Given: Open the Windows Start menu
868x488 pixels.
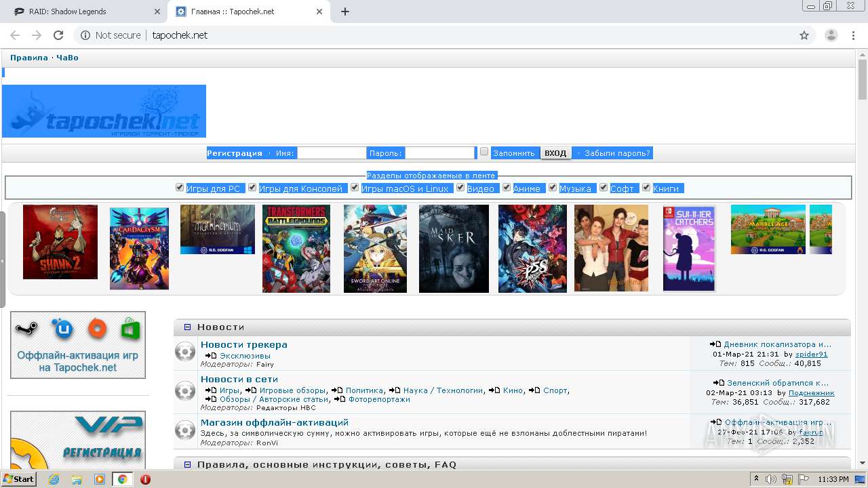Looking at the screenshot, I should point(18,479).
